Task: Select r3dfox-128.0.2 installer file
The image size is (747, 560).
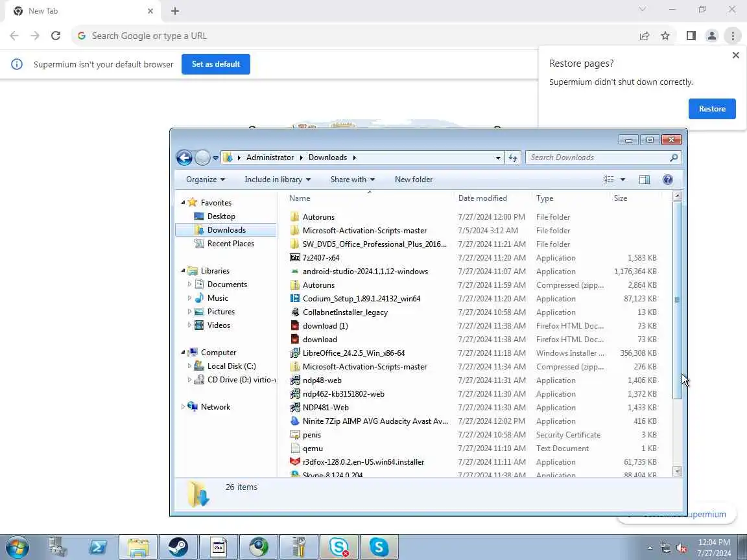Action: 363,462
